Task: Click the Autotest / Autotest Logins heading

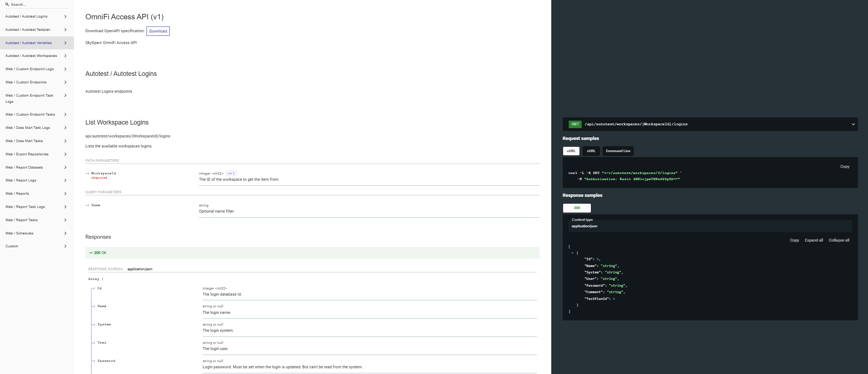Action: [x=121, y=74]
